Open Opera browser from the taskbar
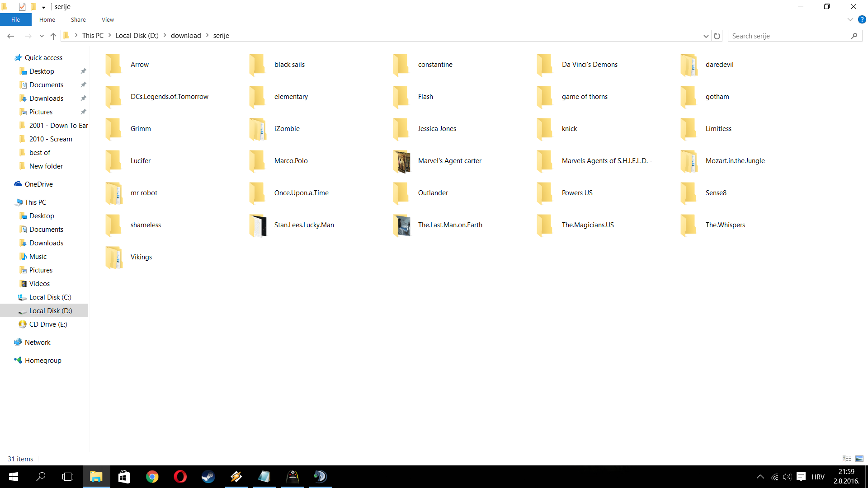The image size is (868, 488). [180, 477]
